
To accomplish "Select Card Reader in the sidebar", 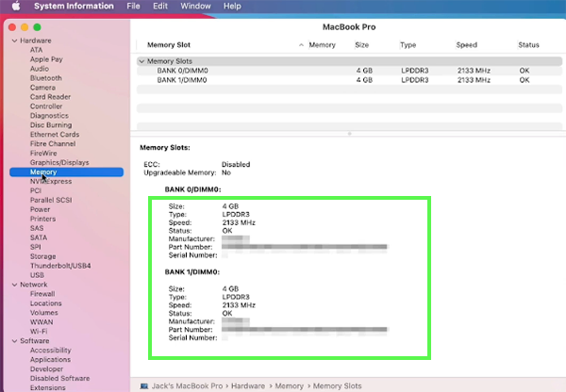I will pos(50,97).
